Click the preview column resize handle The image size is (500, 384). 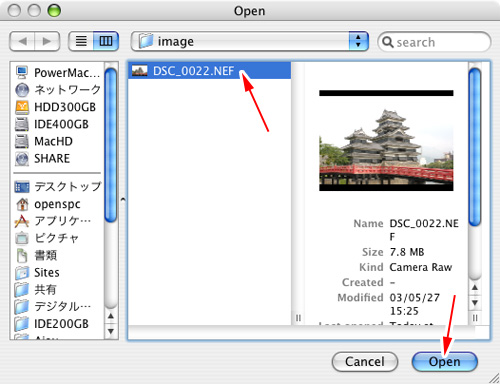click(x=475, y=318)
